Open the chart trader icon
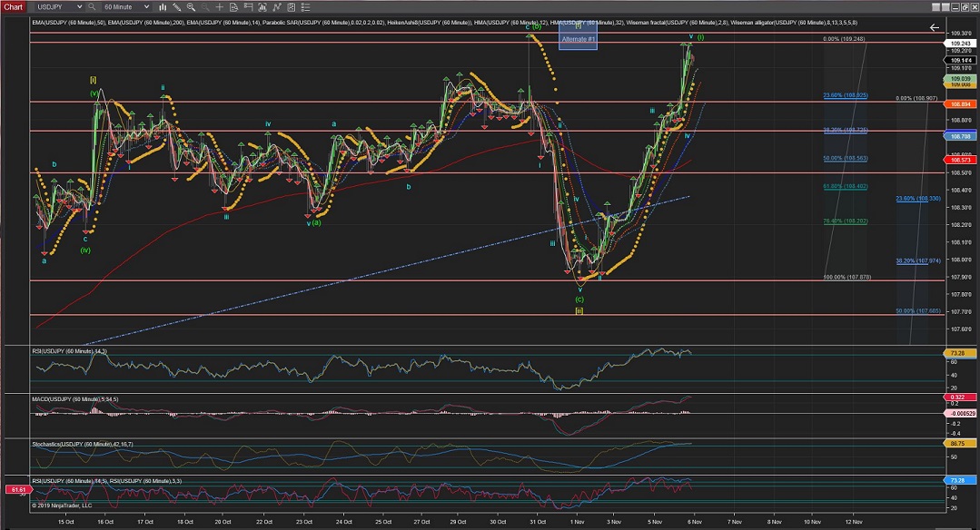The image size is (980, 530). point(248,7)
